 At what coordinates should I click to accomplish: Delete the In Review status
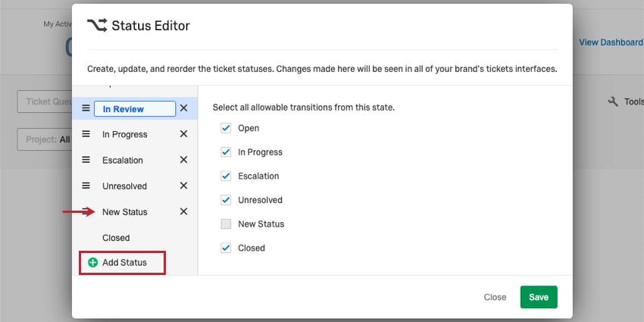(184, 108)
